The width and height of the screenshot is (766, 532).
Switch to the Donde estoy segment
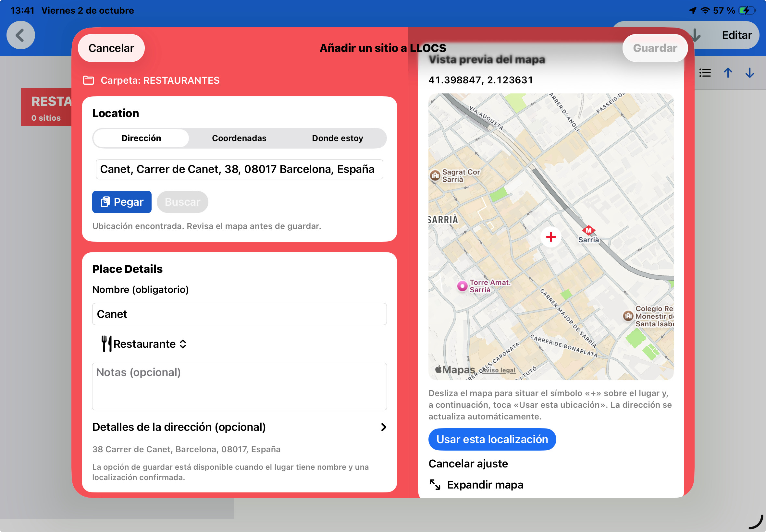(338, 138)
